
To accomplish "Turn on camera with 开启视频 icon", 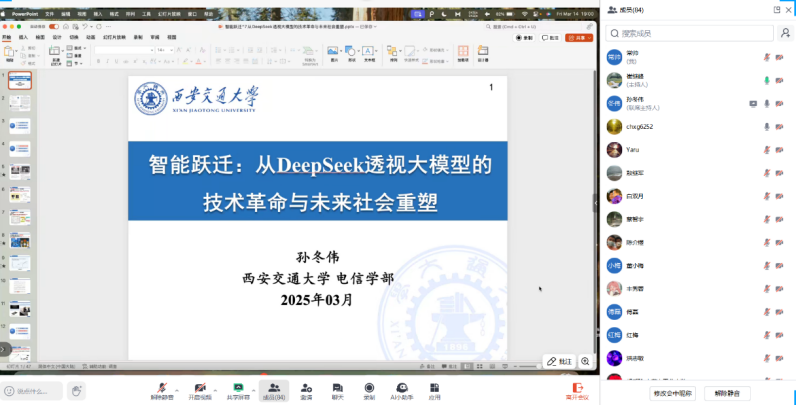I will [x=200, y=387].
